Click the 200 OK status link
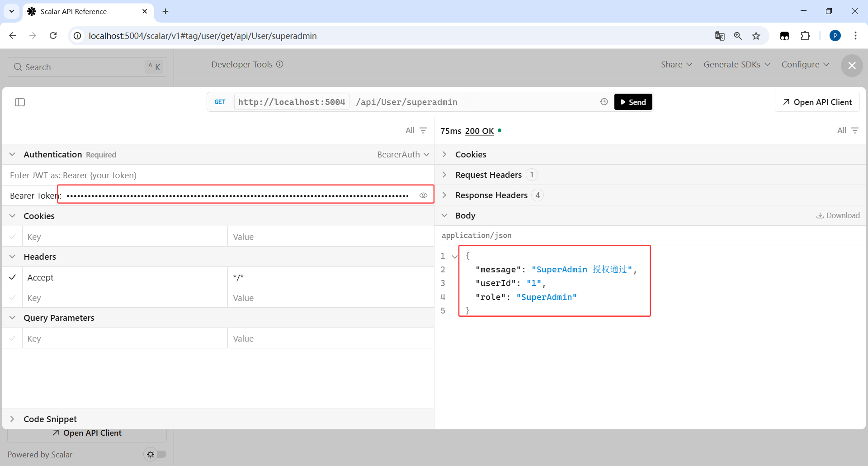 479,131
